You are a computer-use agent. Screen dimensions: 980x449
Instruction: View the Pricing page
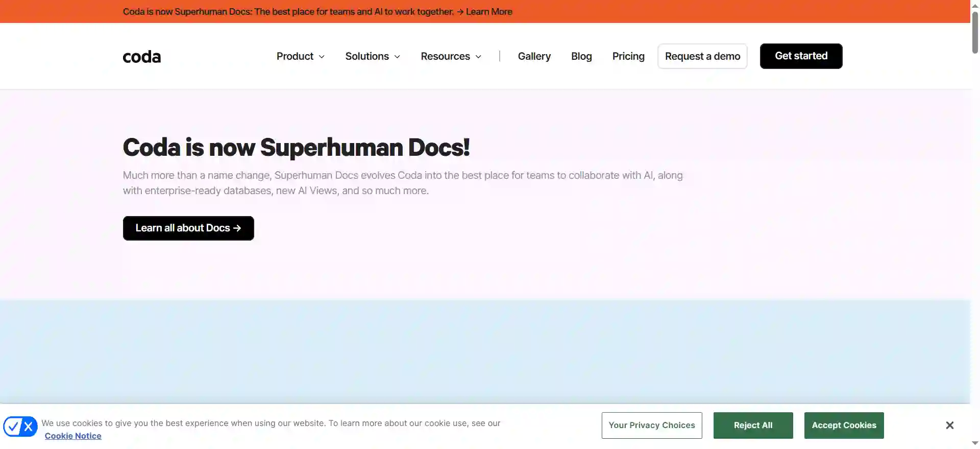(628, 56)
